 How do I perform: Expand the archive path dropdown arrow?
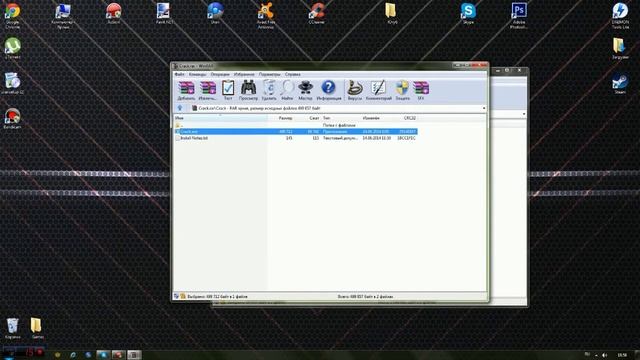(484, 108)
